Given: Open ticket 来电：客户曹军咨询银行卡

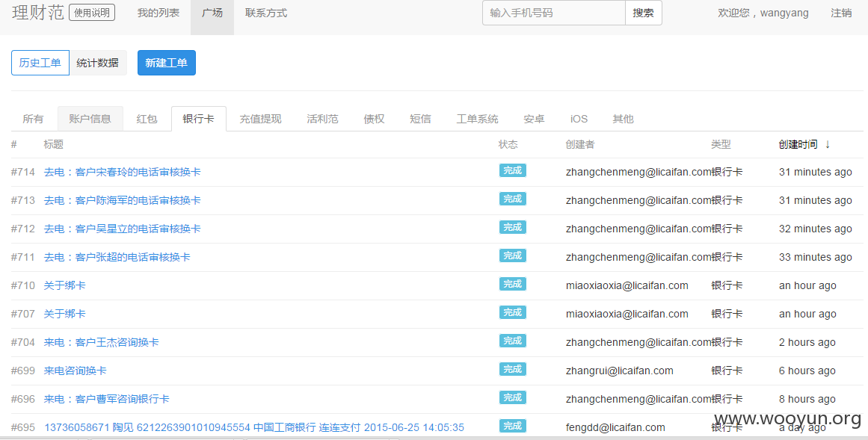Looking at the screenshot, I should pyautogui.click(x=107, y=399).
